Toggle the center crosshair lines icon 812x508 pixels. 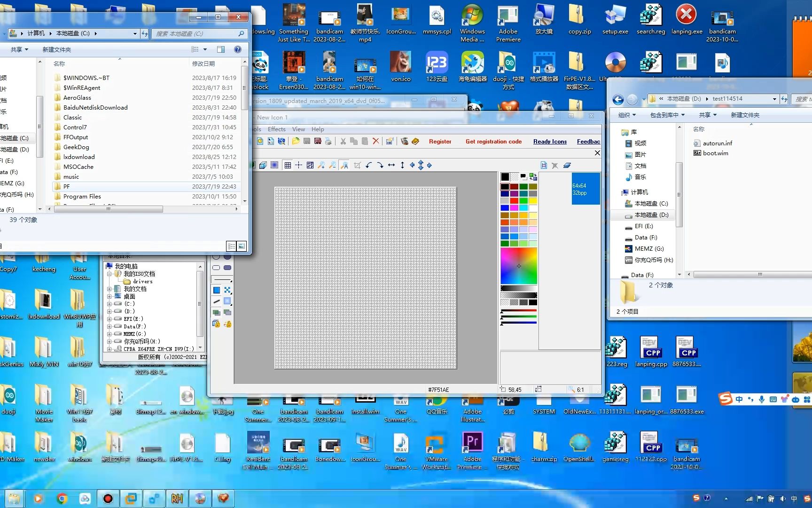[x=298, y=165]
